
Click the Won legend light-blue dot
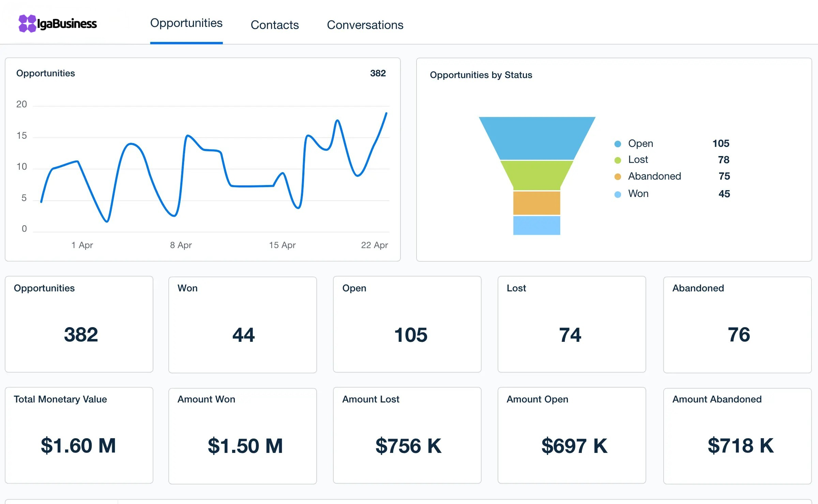coord(617,195)
